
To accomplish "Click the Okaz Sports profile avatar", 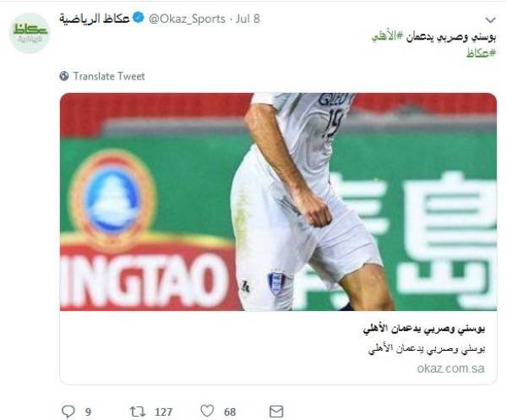I will tap(30, 33).
